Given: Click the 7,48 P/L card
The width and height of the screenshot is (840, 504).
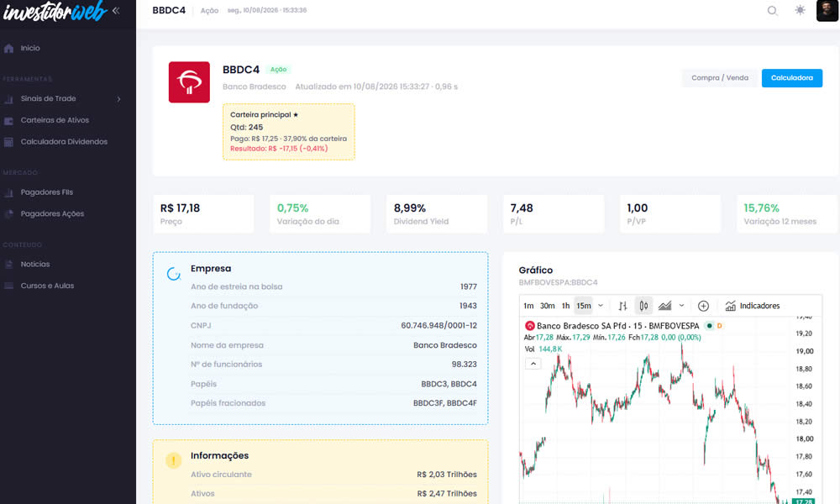Looking at the screenshot, I should [x=554, y=213].
